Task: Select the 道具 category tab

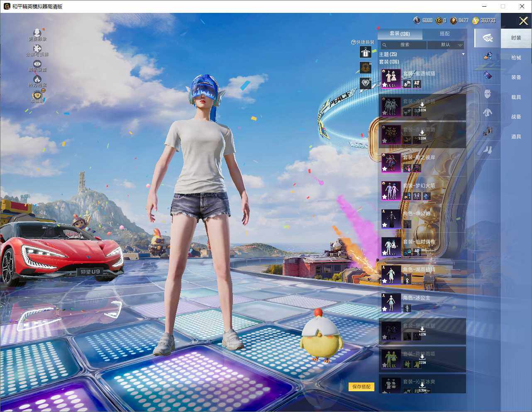Action: [516, 137]
